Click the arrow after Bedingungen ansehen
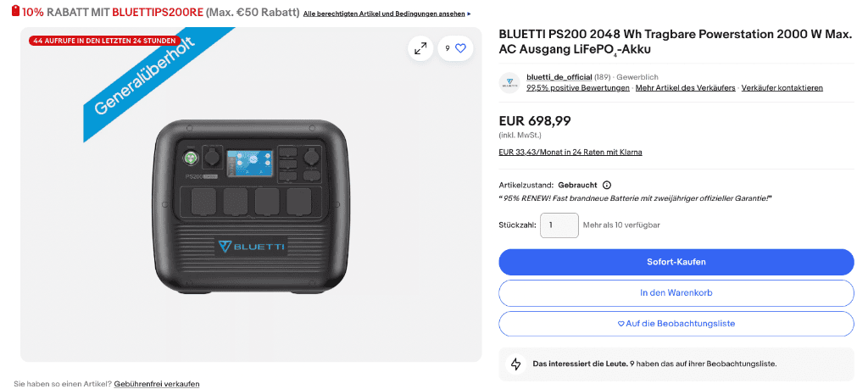 tap(470, 14)
